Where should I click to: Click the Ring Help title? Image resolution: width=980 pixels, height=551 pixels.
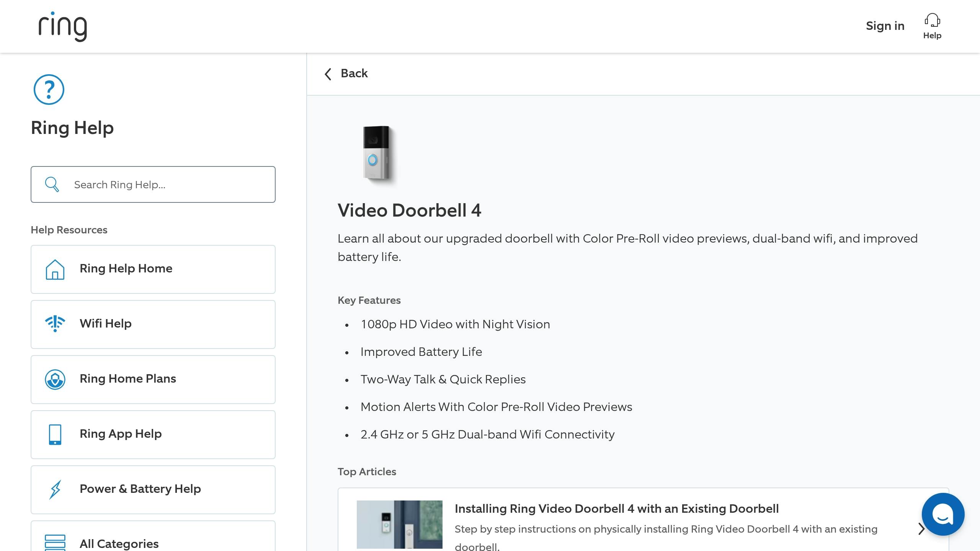pos(72,128)
